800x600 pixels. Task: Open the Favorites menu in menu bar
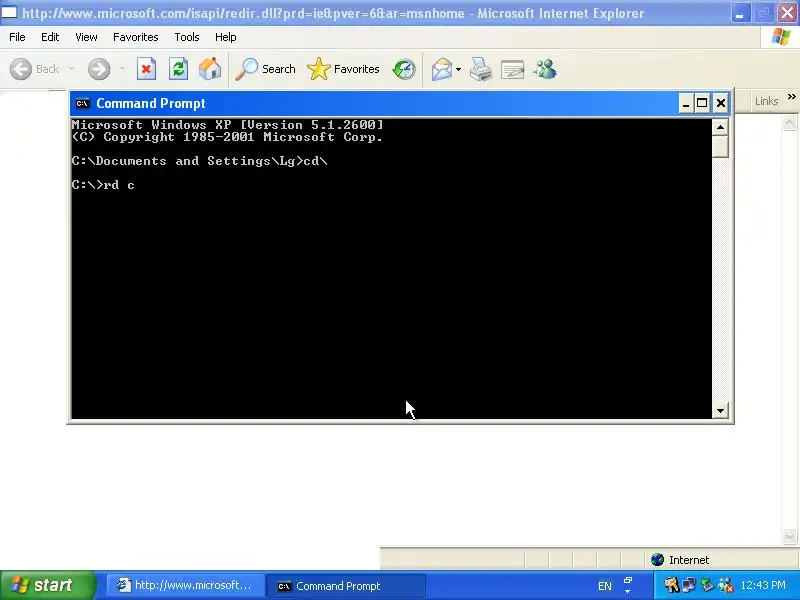point(136,37)
